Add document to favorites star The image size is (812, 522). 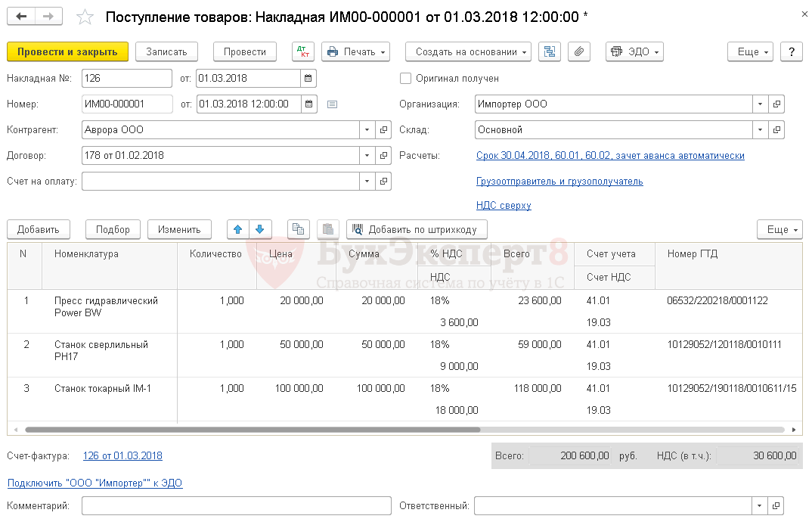tap(85, 17)
